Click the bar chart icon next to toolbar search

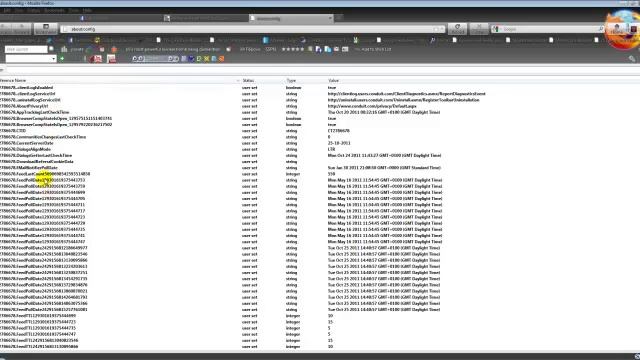[x=64, y=49]
